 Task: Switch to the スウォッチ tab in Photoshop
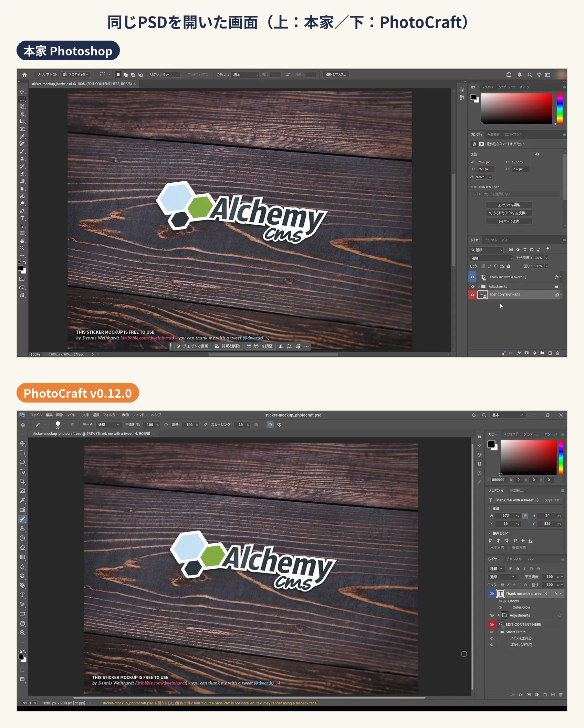tap(488, 87)
